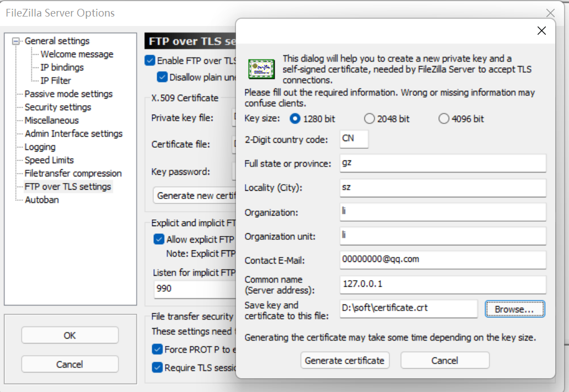Click Cancel in the certificate dialog
The width and height of the screenshot is (569, 392).
point(445,361)
